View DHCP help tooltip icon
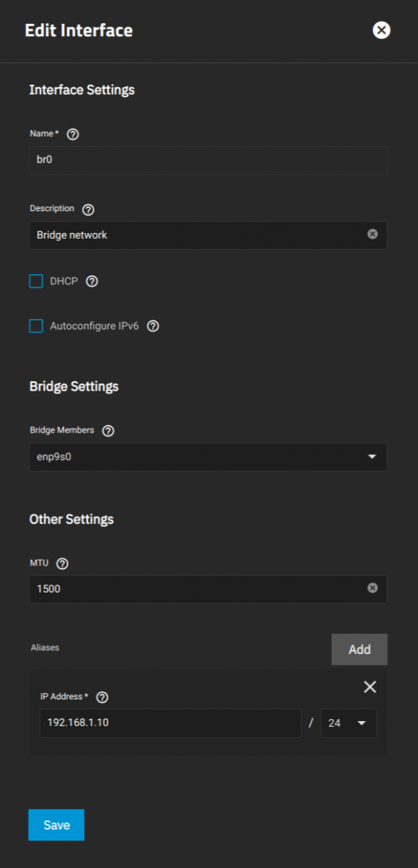418x868 pixels. 92,281
